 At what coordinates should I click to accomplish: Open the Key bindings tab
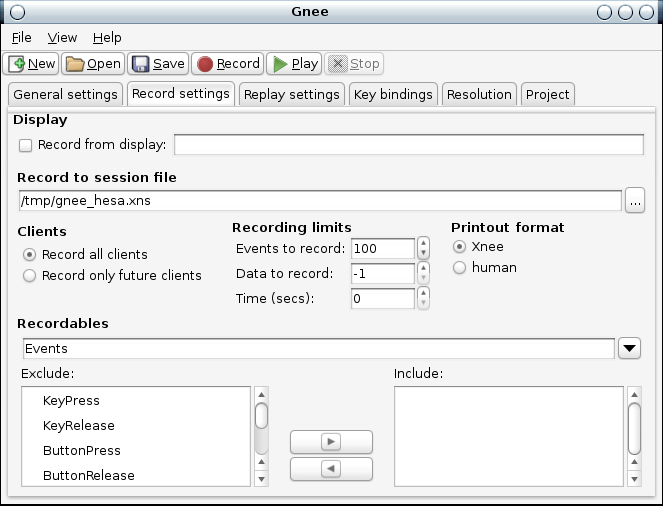tap(393, 94)
